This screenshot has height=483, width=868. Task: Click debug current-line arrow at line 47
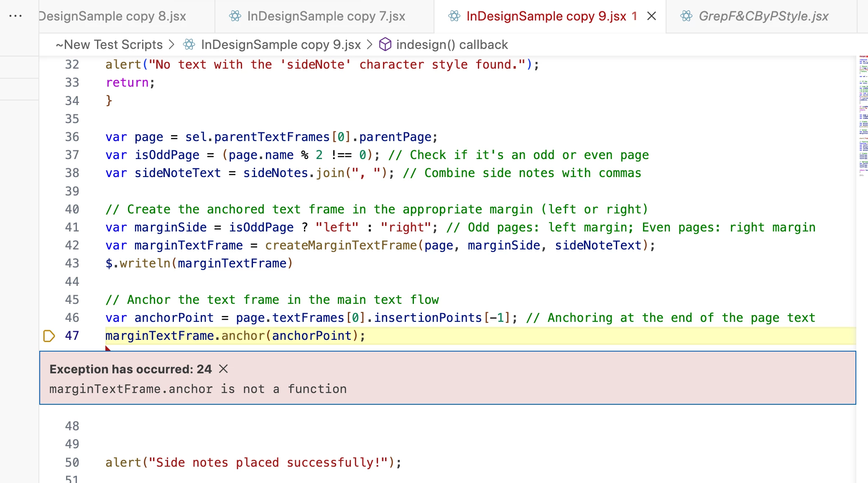49,336
